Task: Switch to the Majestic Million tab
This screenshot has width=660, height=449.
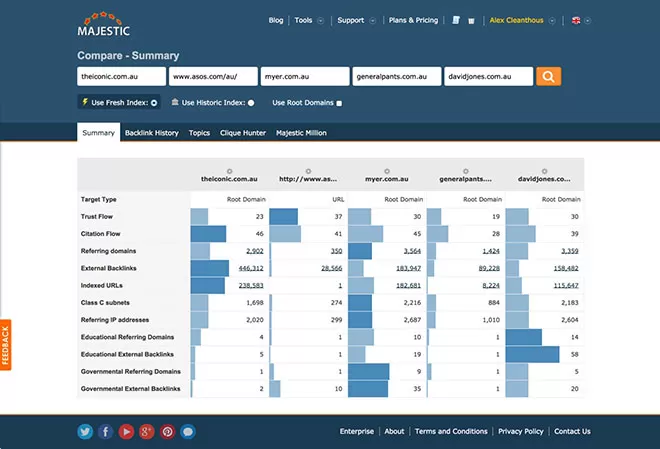Action: pyautogui.click(x=301, y=133)
